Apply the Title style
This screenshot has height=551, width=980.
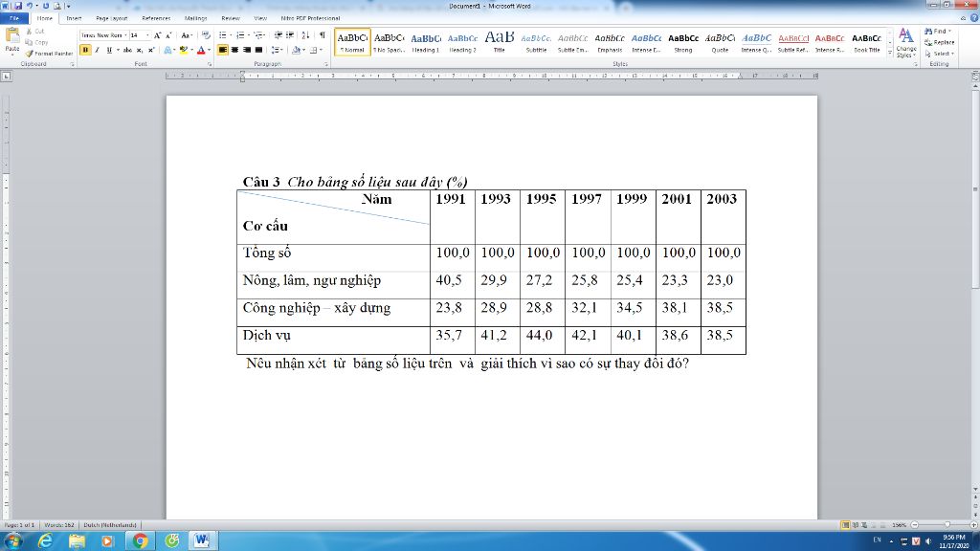click(500, 42)
